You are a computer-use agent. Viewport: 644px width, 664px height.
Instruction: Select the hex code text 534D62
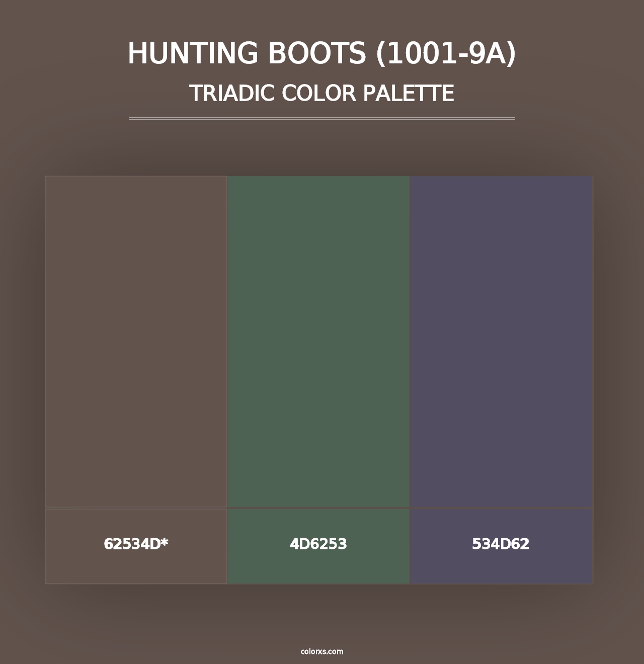(x=501, y=544)
